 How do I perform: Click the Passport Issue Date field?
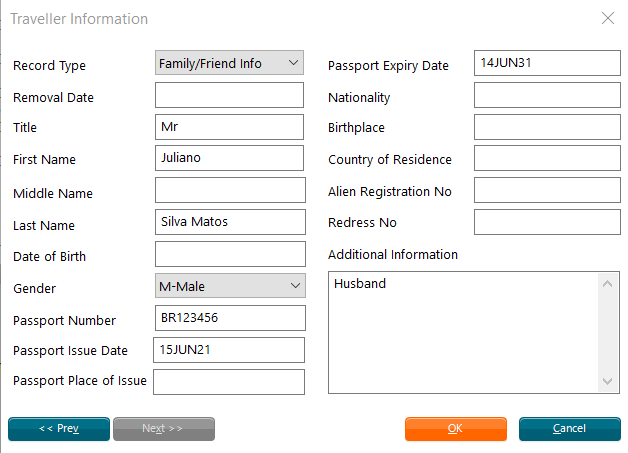[229, 350]
